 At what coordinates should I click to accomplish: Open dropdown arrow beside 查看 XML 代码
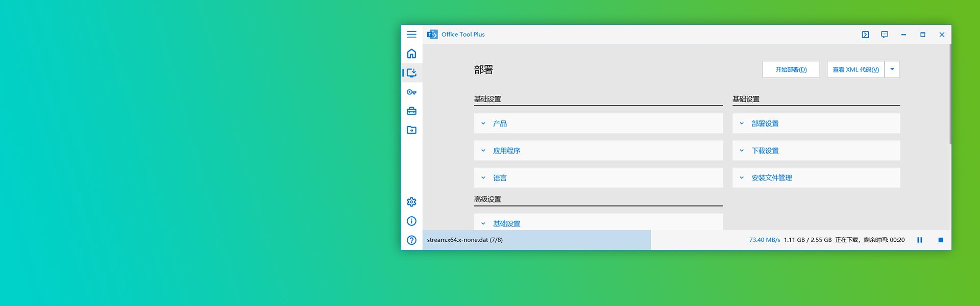coord(892,69)
